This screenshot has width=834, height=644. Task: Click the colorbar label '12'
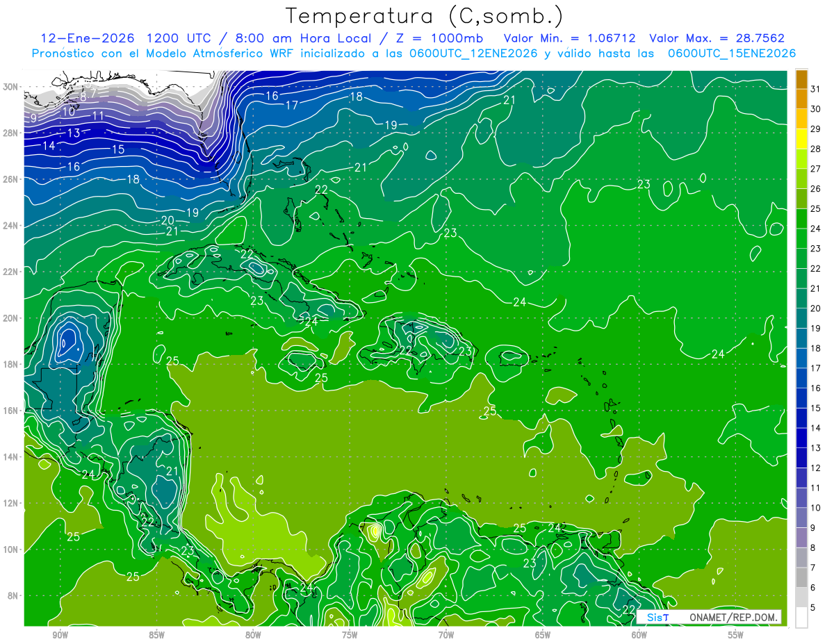pyautogui.click(x=816, y=468)
